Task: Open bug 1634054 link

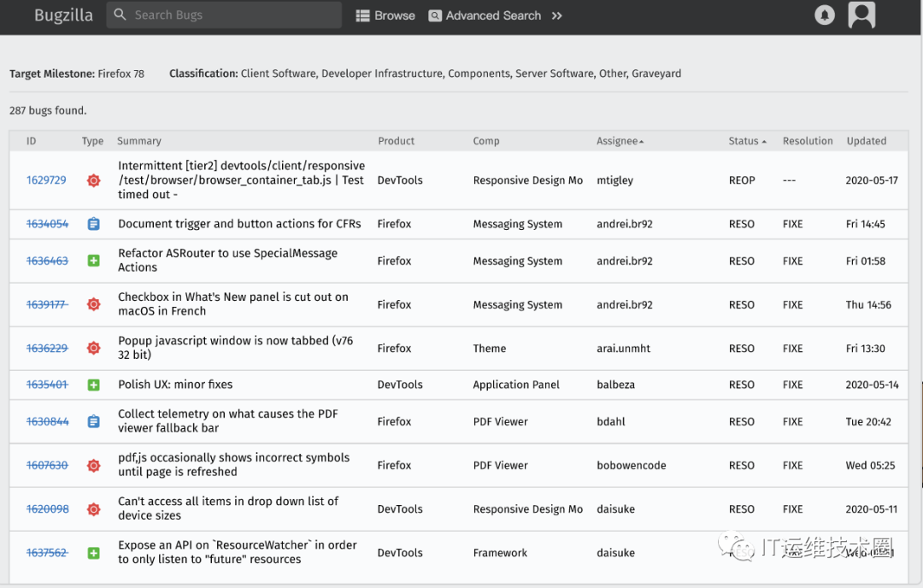Action: [47, 224]
